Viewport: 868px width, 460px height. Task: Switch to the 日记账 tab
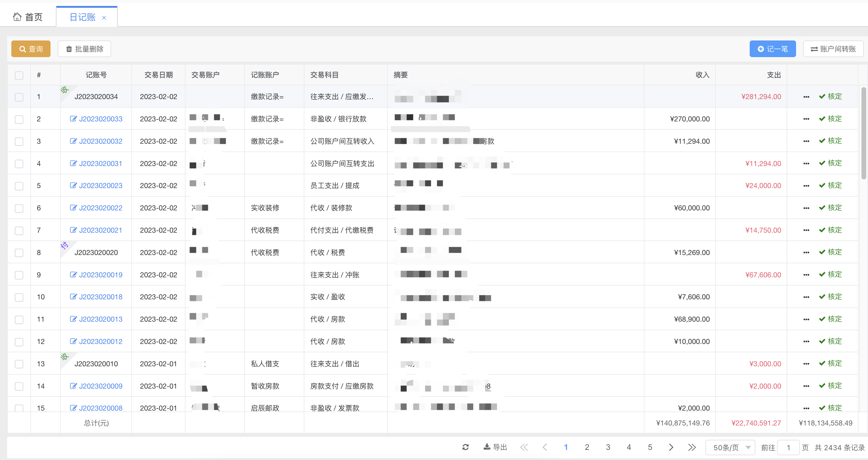(x=82, y=17)
